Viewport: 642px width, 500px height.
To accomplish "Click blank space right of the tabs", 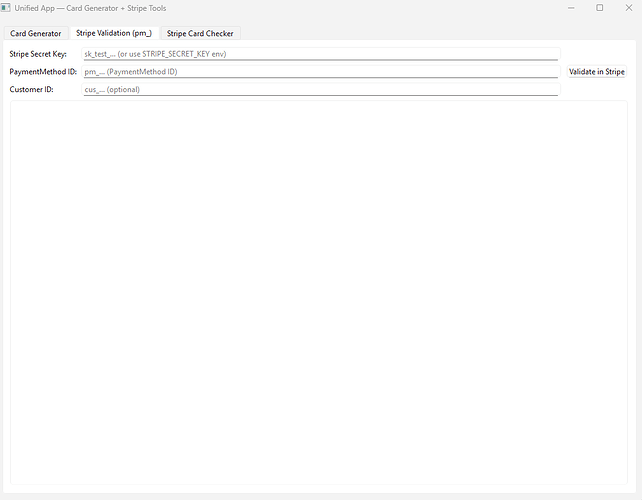I will [430, 33].
